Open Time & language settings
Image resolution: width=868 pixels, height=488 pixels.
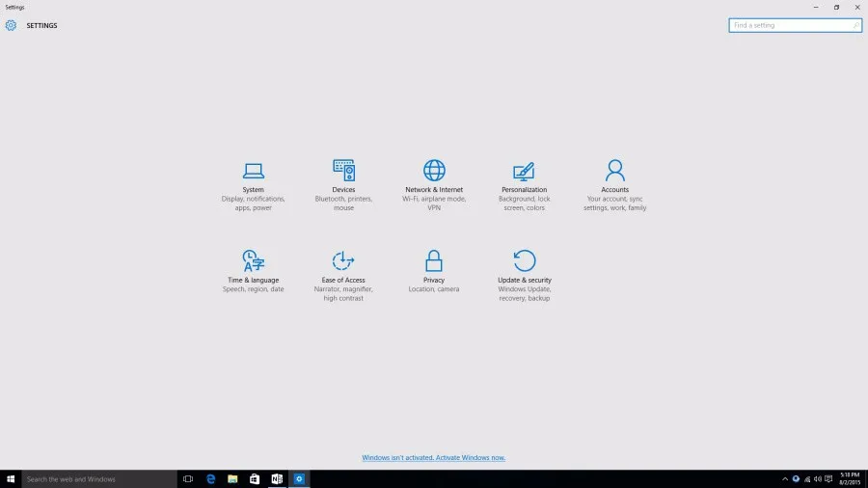253,271
